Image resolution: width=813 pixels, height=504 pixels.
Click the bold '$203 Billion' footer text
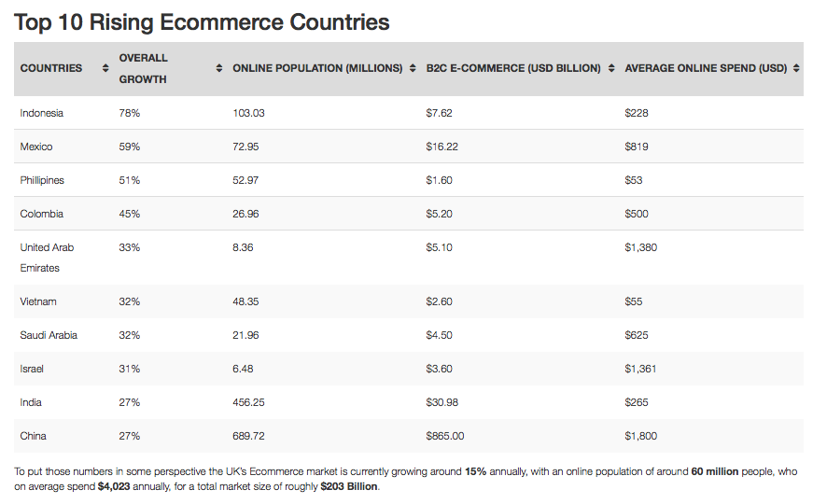pos(349,486)
